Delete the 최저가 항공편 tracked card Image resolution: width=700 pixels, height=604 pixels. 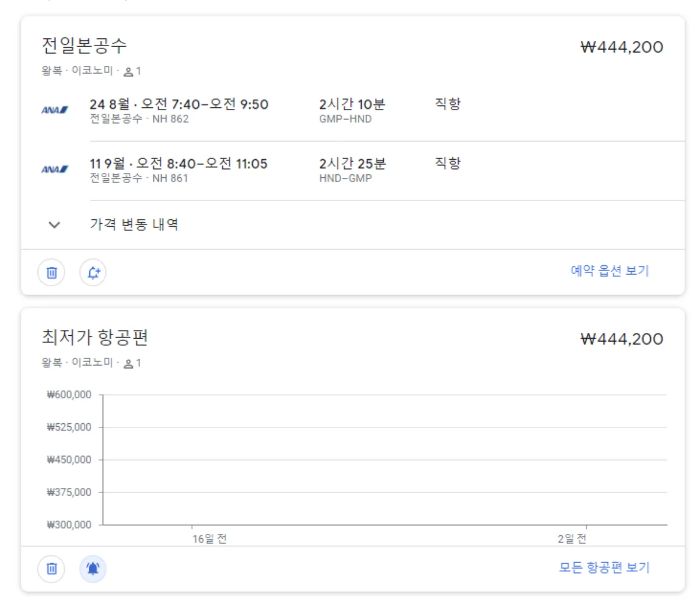(51, 568)
